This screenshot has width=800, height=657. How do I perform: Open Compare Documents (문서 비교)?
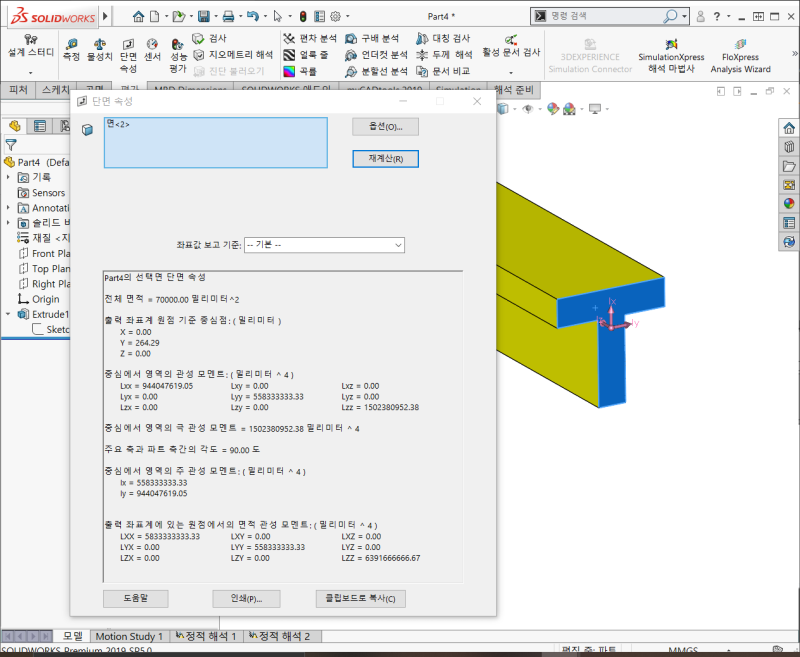coord(443,71)
